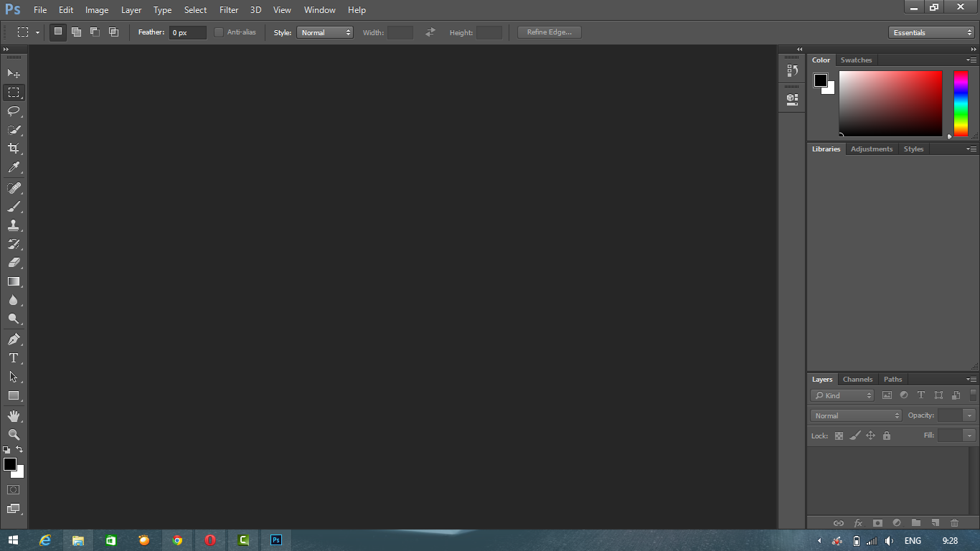The image size is (980, 551).
Task: Select the Zoom tool
Action: (14, 435)
